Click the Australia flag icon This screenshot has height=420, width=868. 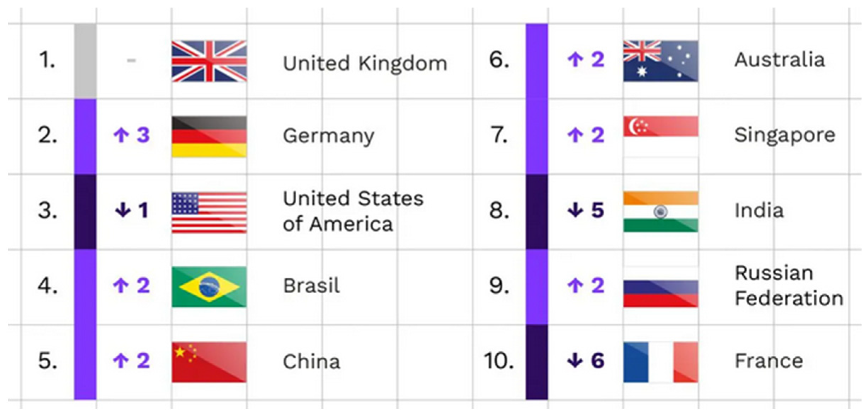coord(661,61)
